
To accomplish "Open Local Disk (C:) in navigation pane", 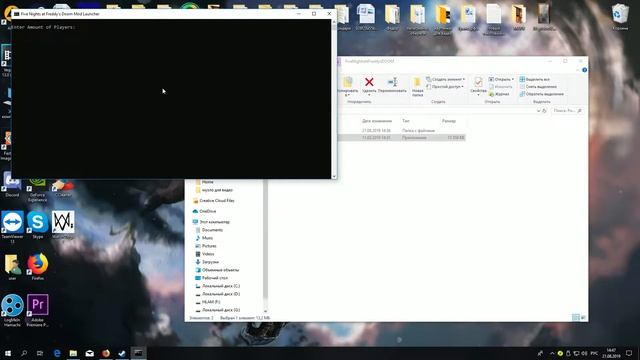I will click(218, 286).
